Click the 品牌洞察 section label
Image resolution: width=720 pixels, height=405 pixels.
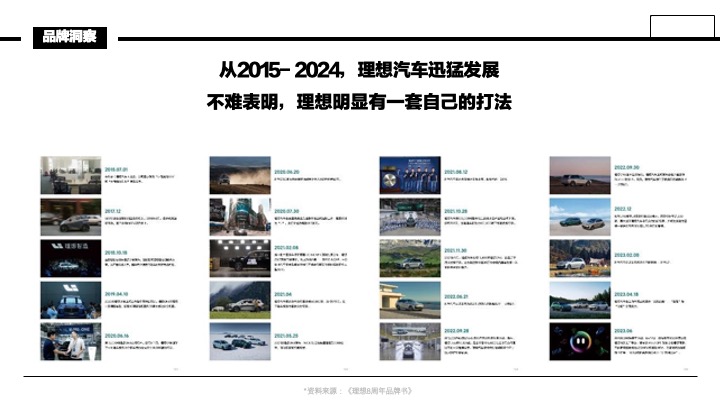[x=70, y=37]
